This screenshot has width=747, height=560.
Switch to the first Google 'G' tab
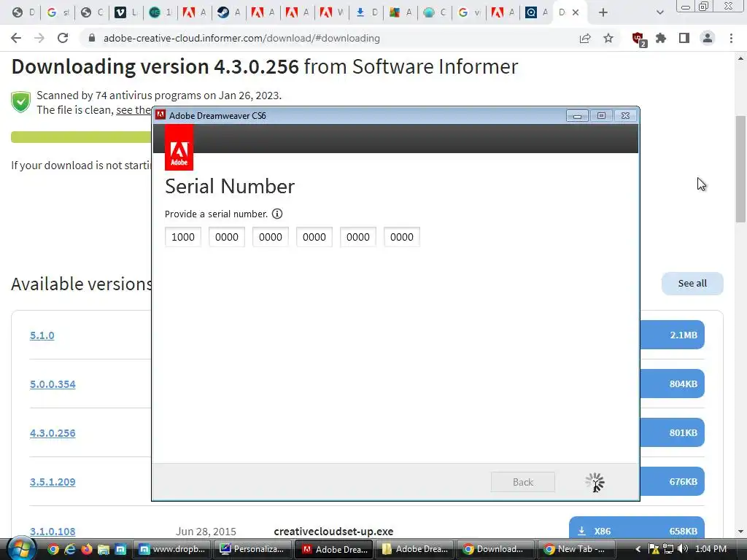(x=58, y=12)
